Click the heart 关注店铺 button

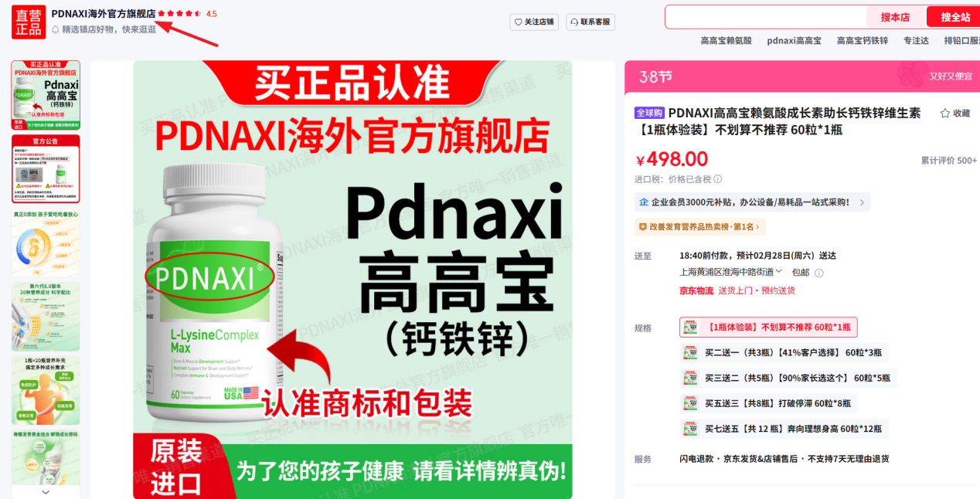535,22
